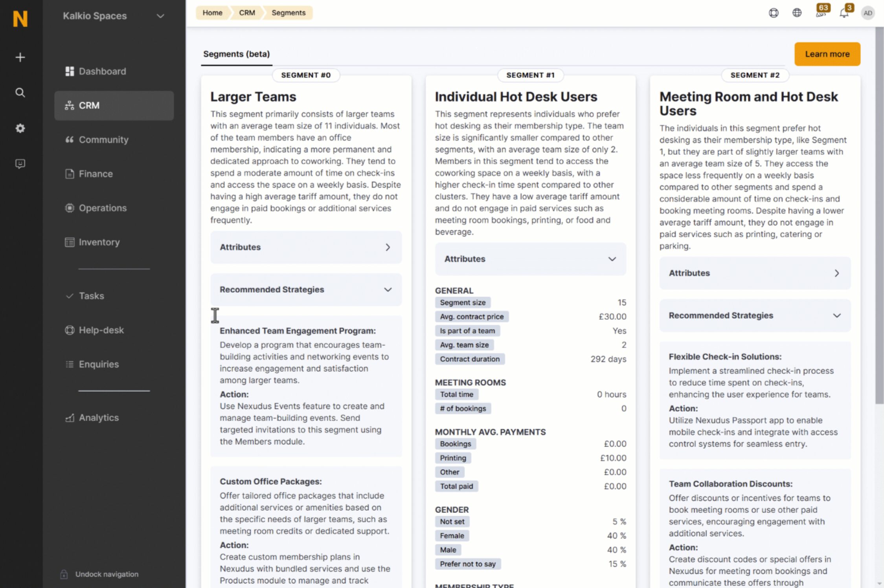Viewport: 884px width, 588px height.
Task: Collapse Recommended Strategies in Larger Teams card
Action: (306, 289)
